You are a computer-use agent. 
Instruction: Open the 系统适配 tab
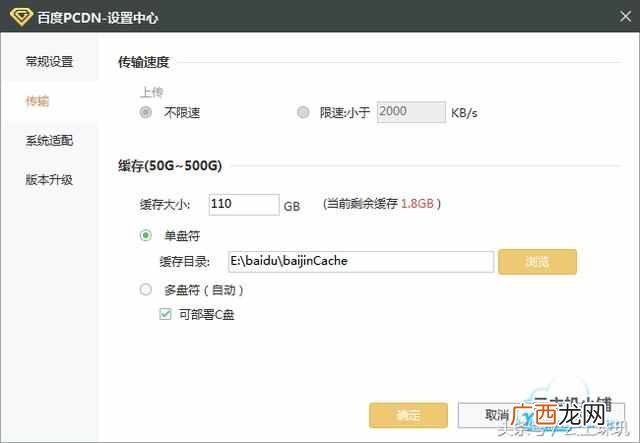[x=49, y=140]
